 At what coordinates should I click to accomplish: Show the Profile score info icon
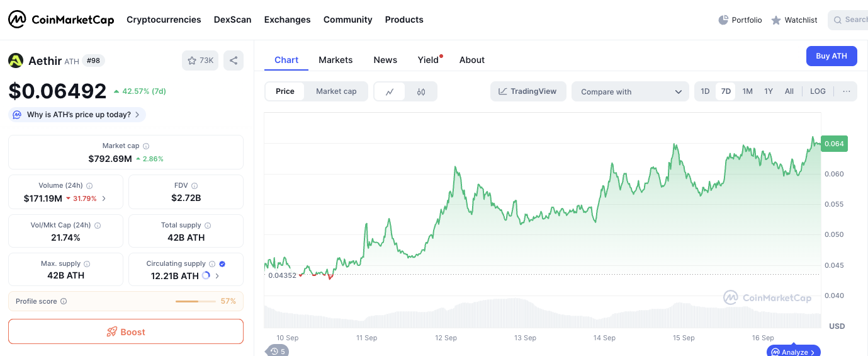point(64,301)
